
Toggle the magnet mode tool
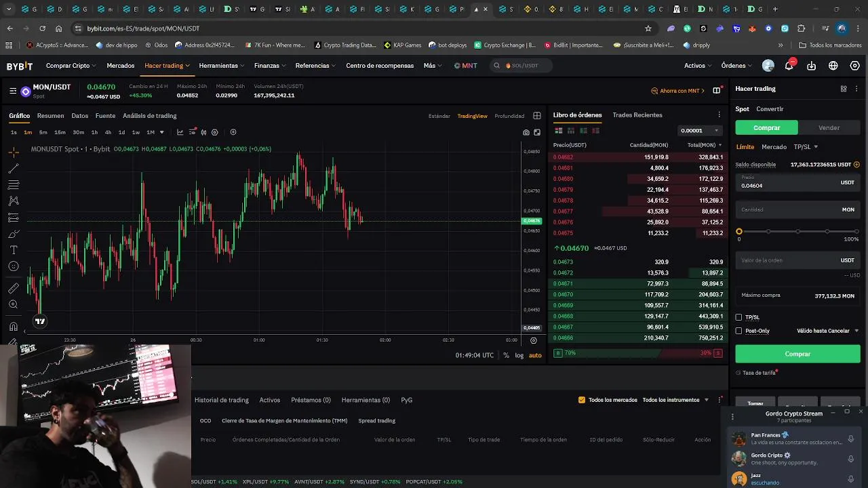pyautogui.click(x=14, y=326)
